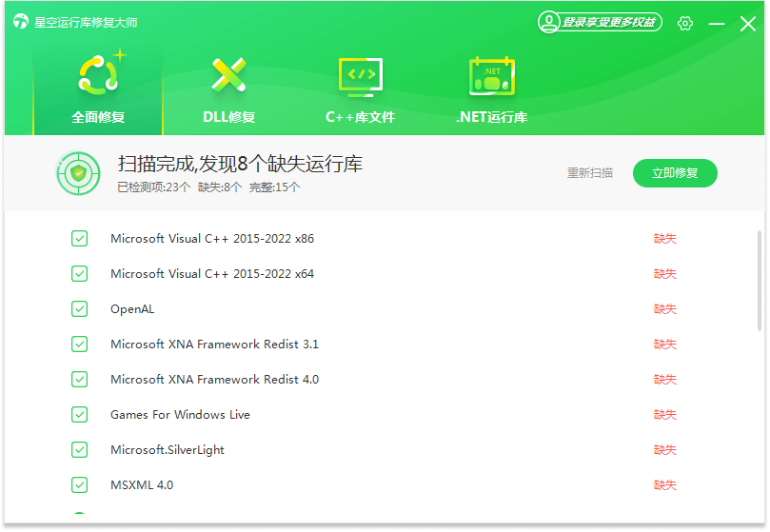Uncheck the MSXML 4.0 checkbox

[x=80, y=484]
